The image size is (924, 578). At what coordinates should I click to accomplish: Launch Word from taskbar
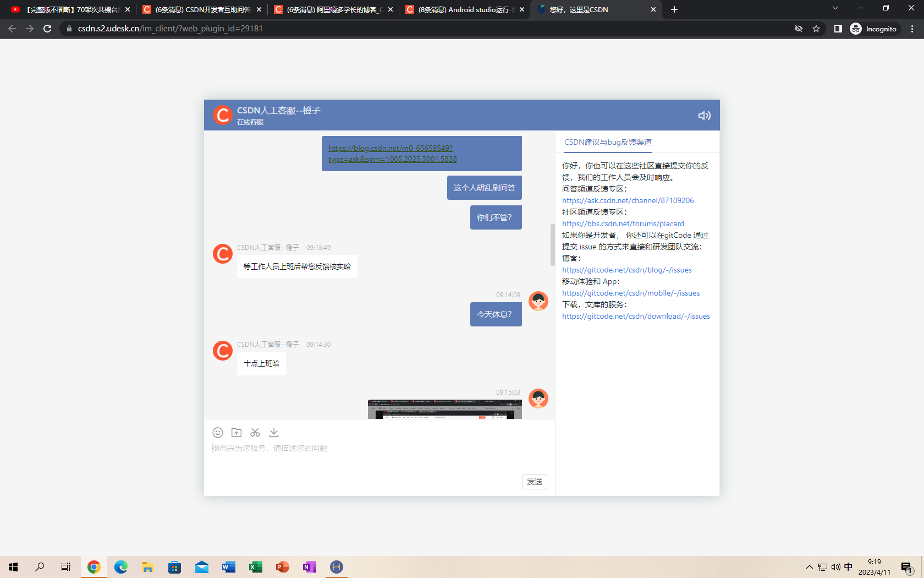229,567
